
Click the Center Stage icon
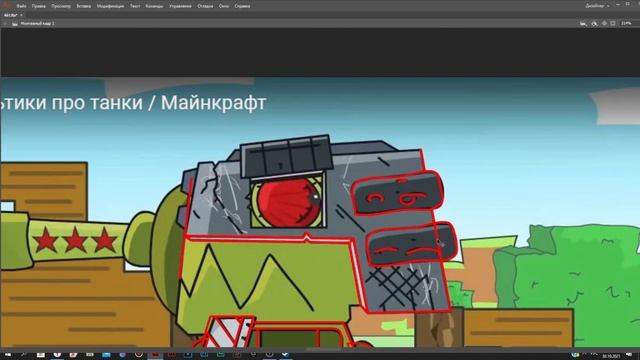point(604,24)
